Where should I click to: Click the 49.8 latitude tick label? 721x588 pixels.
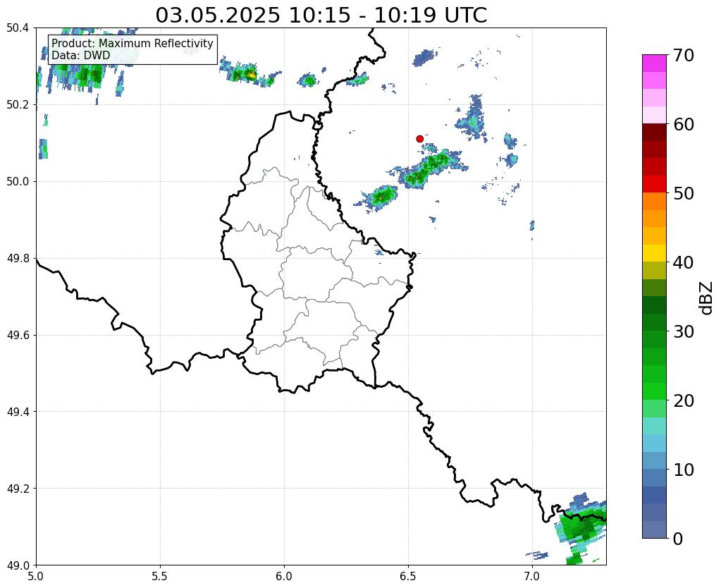point(18,258)
